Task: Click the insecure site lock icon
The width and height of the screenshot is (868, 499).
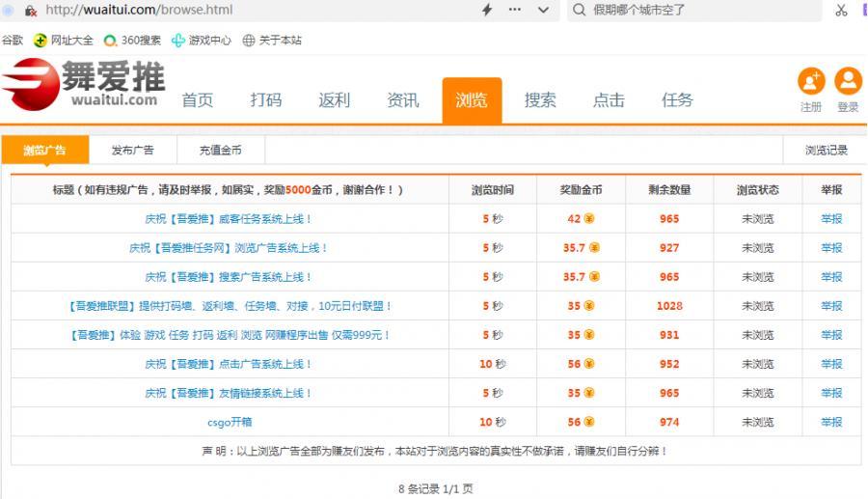Action: click(x=31, y=10)
